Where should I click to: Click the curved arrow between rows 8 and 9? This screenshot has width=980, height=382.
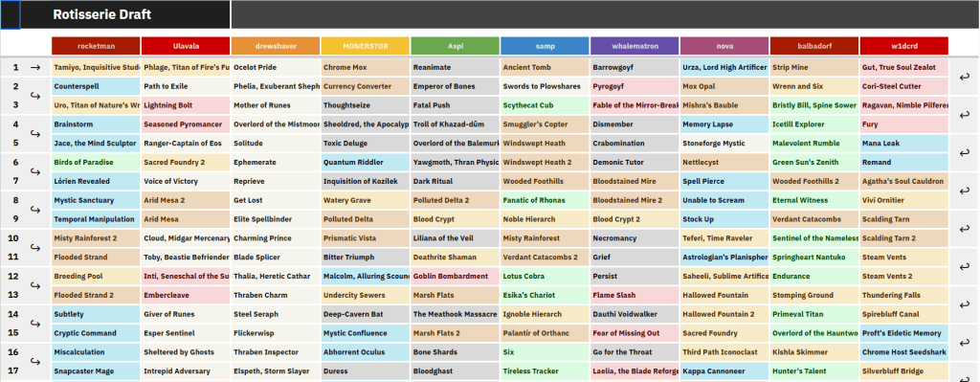tap(35, 210)
